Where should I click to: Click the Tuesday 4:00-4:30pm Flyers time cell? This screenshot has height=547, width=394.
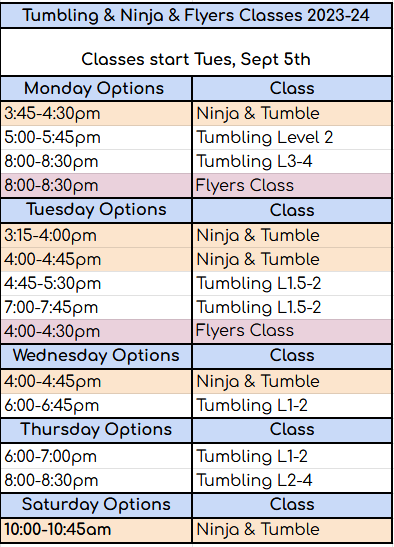pyautogui.click(x=96, y=331)
